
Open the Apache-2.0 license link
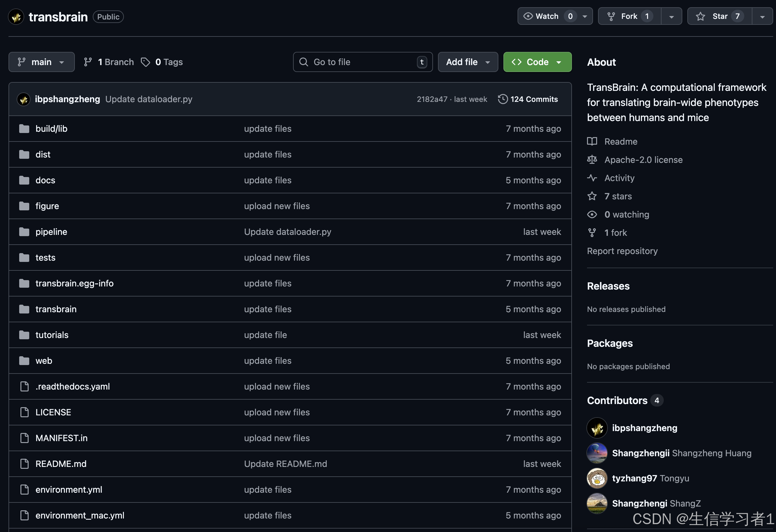click(x=643, y=160)
